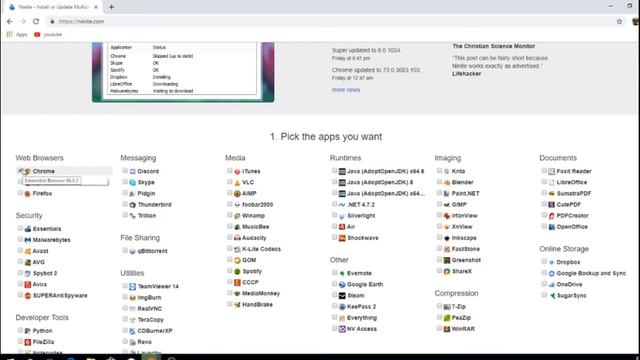640x360 pixels.
Task: Tick the ImgBurn checkbox
Action: (125, 297)
